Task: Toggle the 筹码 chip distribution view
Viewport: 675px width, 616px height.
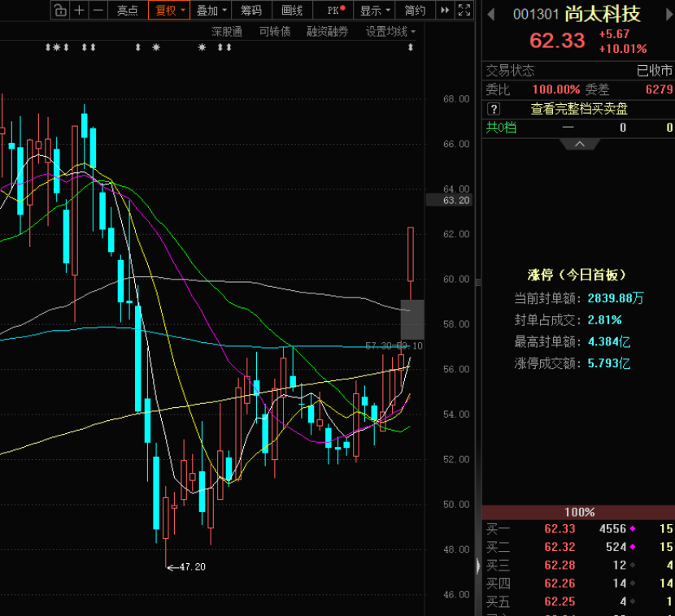Action: pos(251,11)
